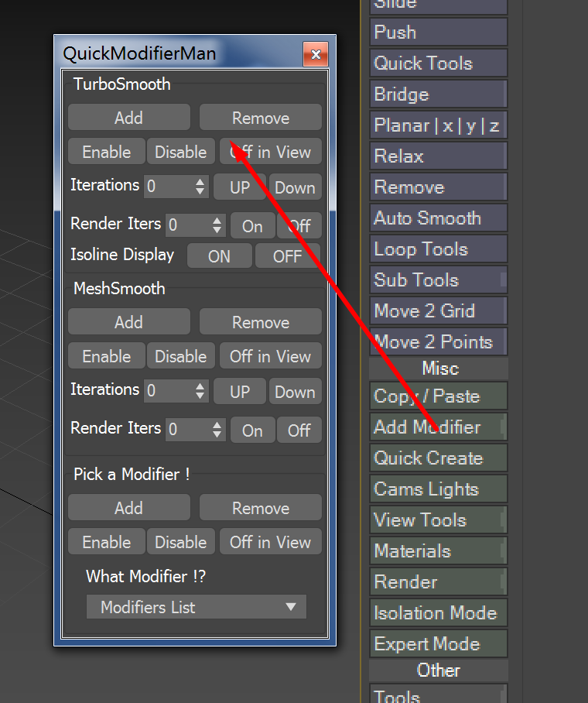Open Add Modifier in side panel
The image size is (588, 703).
coord(439,427)
